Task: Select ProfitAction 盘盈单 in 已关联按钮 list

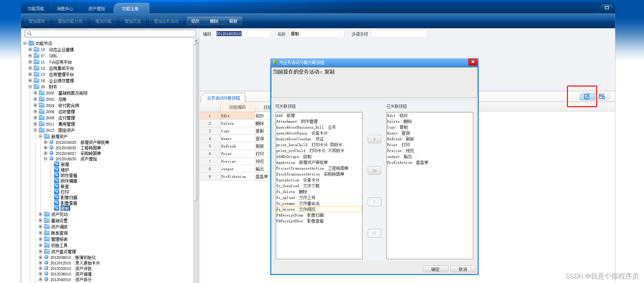Action: (430, 162)
